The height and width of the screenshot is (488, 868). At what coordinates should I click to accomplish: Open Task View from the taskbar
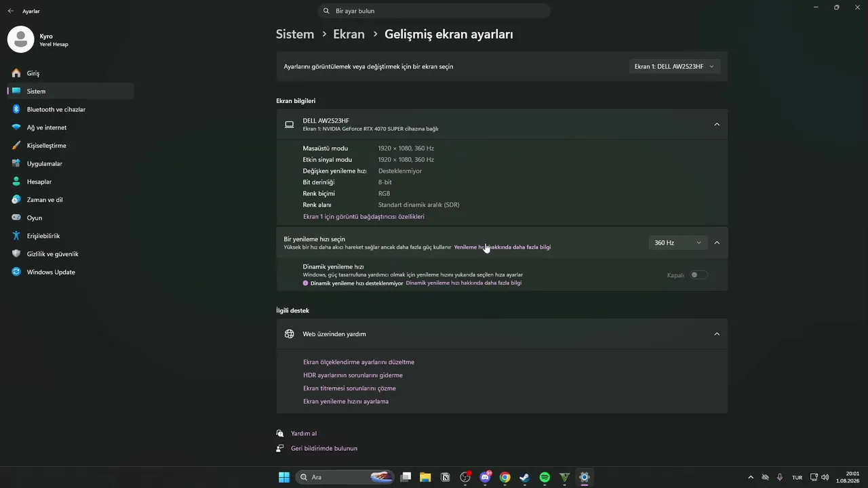(406, 477)
